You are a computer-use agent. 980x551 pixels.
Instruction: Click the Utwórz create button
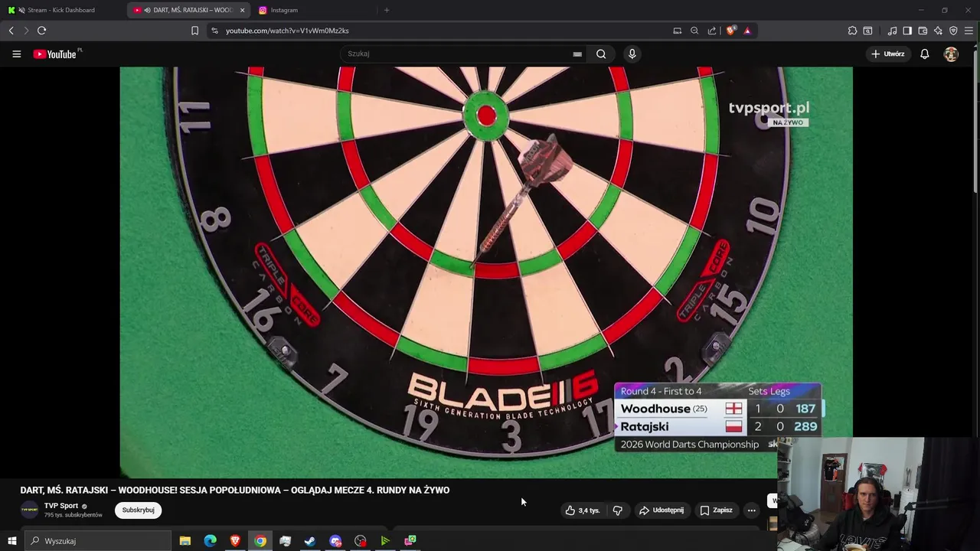887,54
